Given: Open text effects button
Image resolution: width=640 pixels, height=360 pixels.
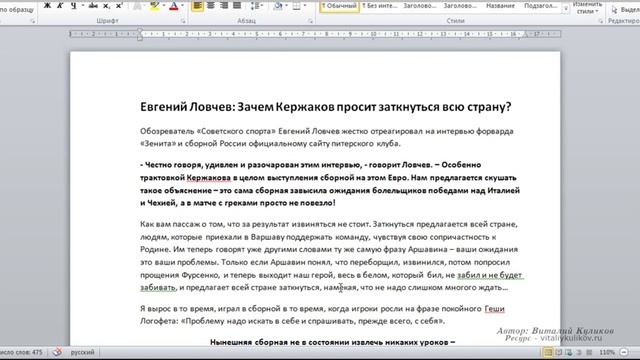Looking at the screenshot, I should (x=137, y=5).
